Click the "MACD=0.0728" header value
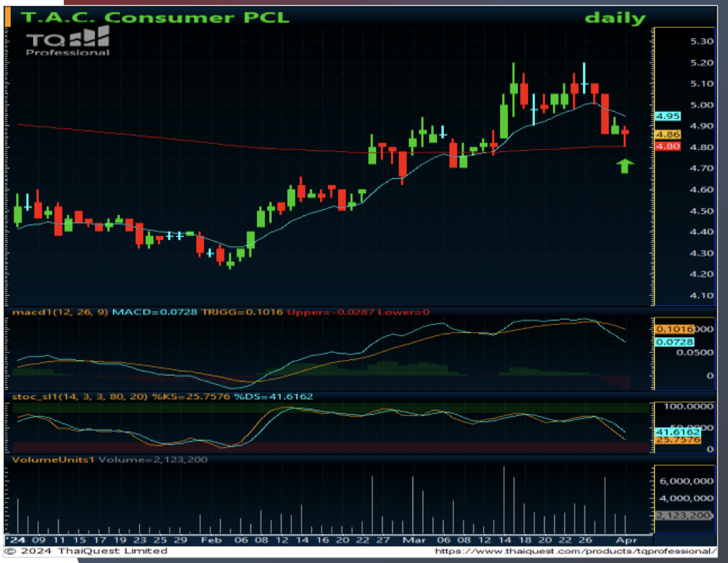This screenshot has height=563, width=728. 155,312
